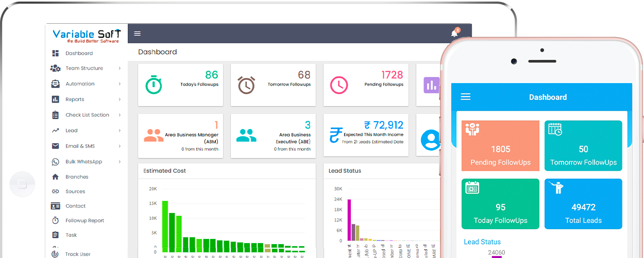
Task: Open the Dashboard sidebar item
Action: [x=79, y=53]
